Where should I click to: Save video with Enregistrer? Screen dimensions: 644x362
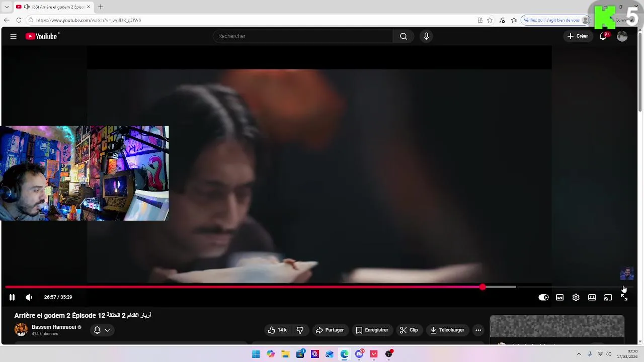[372, 330]
